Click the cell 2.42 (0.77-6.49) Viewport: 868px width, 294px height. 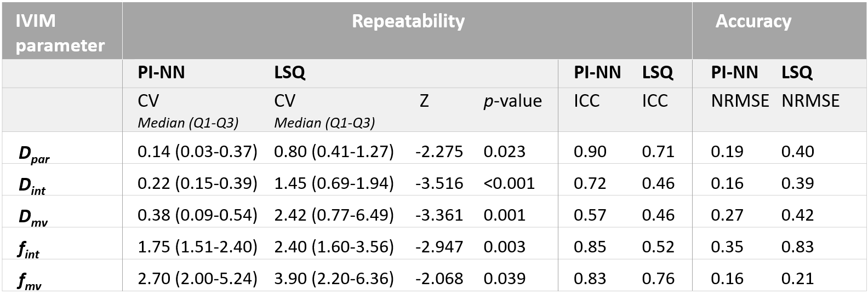334,215
